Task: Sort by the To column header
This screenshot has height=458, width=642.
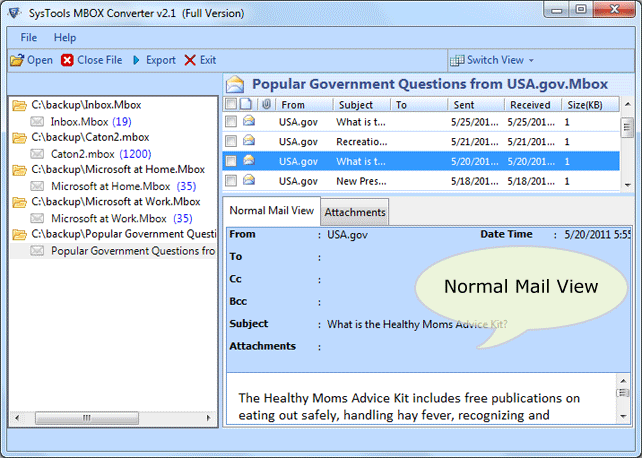Action: point(419,105)
